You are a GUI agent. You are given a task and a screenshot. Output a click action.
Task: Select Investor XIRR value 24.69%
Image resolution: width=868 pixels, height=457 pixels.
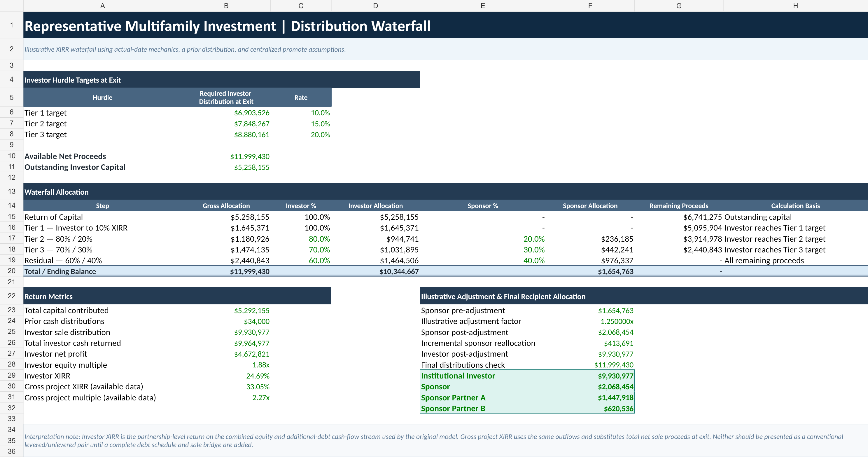[x=258, y=376]
